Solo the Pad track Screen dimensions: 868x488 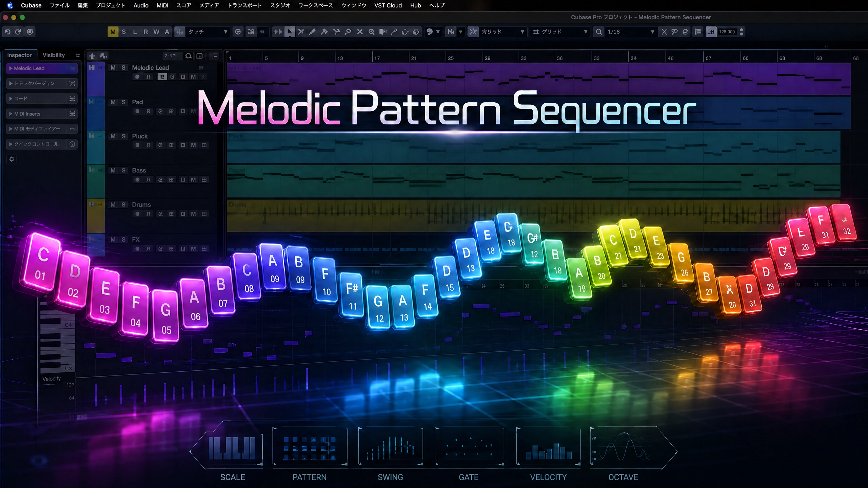124,102
